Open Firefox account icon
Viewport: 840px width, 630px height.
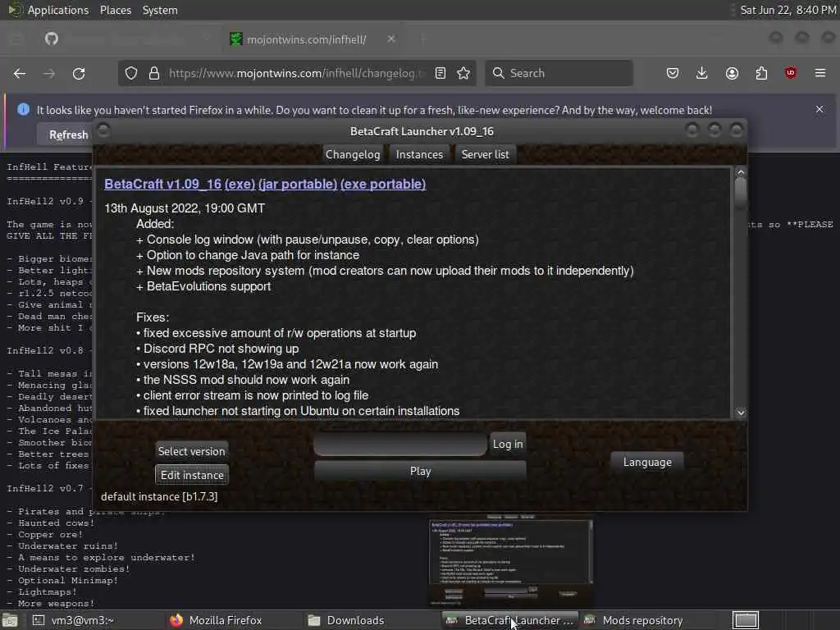click(732, 73)
